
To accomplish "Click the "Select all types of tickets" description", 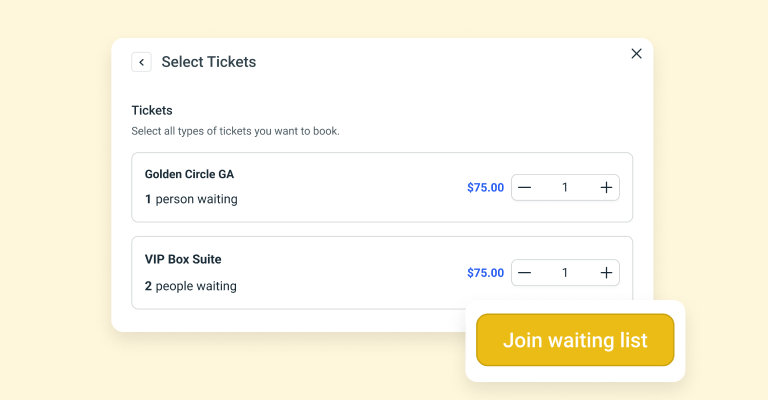I will 235,131.
